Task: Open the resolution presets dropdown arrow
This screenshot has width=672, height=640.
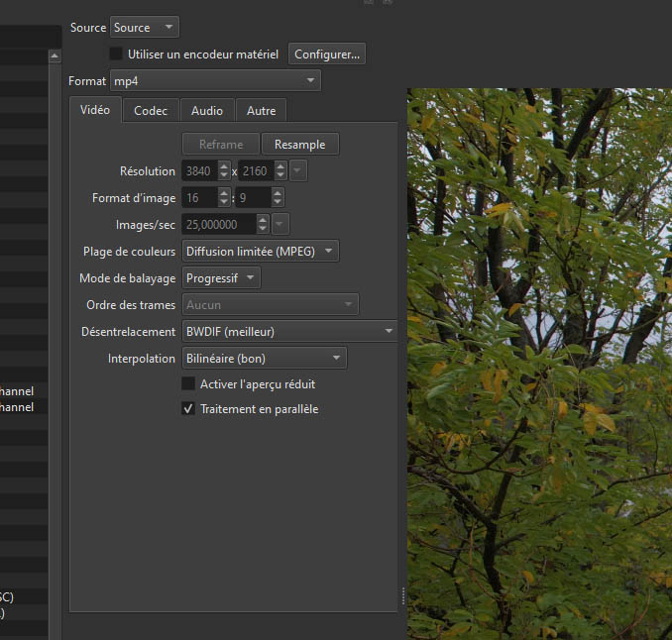Action: pyautogui.click(x=298, y=171)
